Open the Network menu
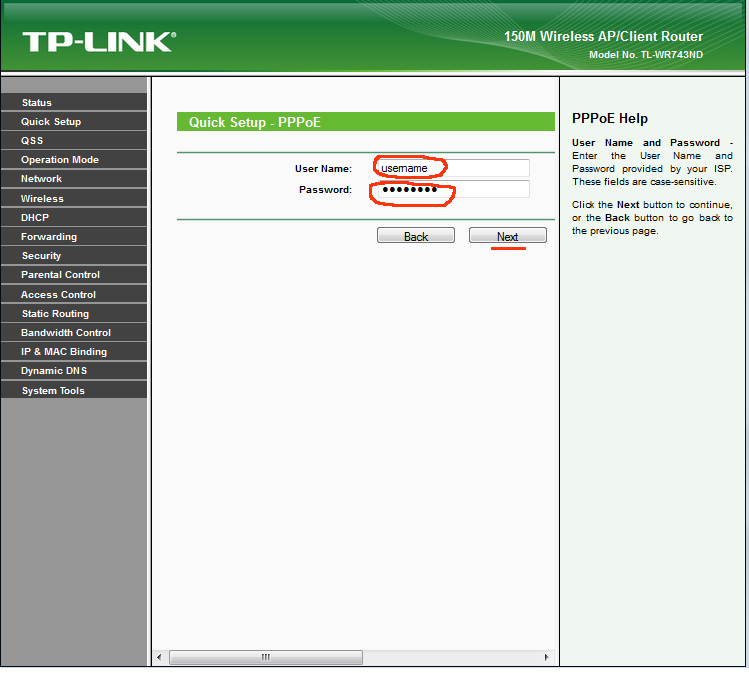Image resolution: width=749 pixels, height=673 pixels. [74, 179]
